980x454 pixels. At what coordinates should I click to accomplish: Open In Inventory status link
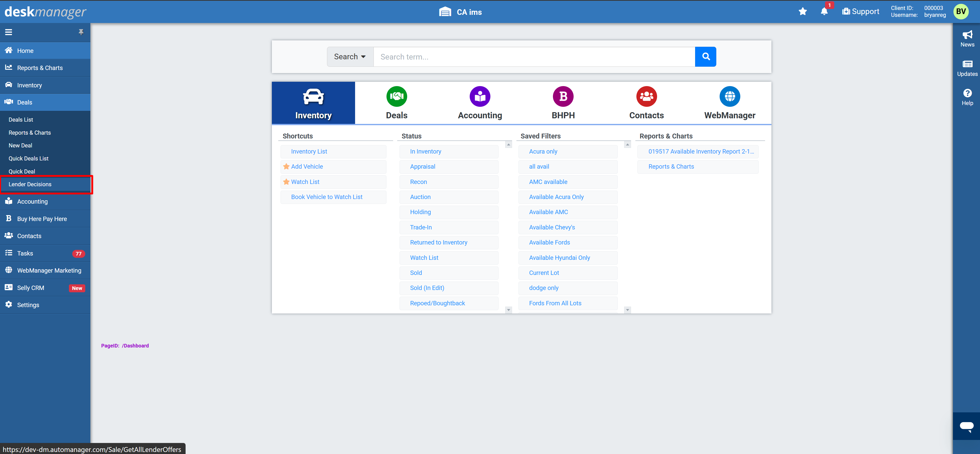[x=449, y=152]
